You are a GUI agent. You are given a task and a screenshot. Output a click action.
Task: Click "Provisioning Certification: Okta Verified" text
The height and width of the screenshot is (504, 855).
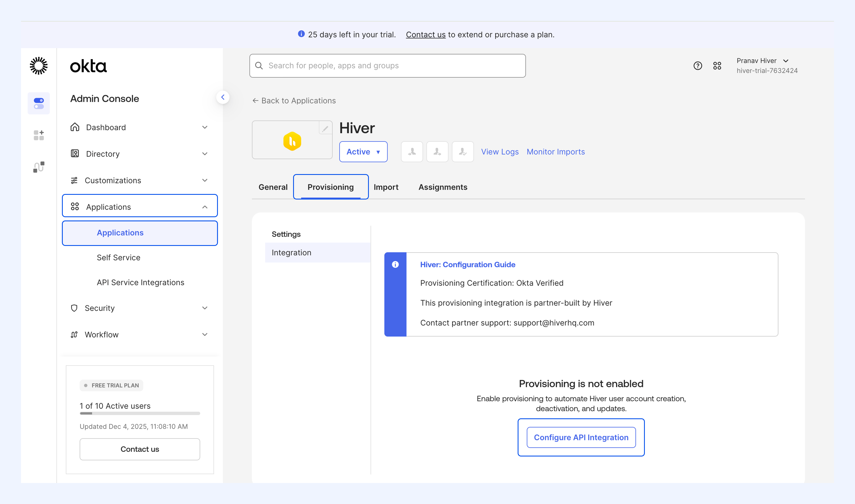[492, 283]
